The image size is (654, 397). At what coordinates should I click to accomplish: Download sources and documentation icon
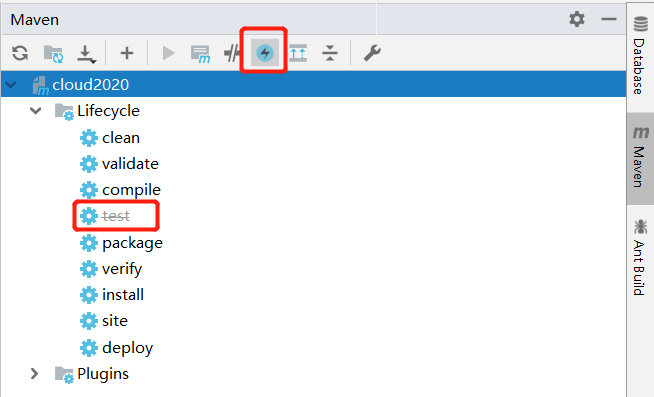[86, 54]
